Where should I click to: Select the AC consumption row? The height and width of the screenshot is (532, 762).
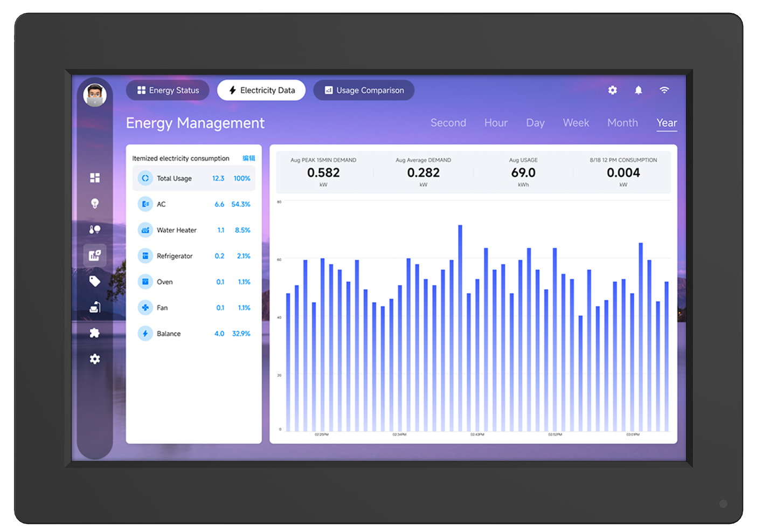pos(193,204)
